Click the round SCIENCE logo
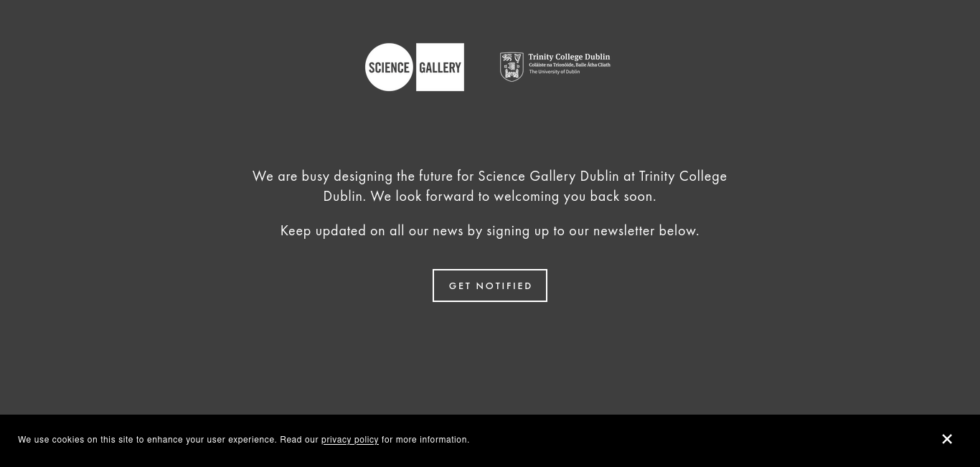This screenshot has height=467, width=980. [389, 67]
